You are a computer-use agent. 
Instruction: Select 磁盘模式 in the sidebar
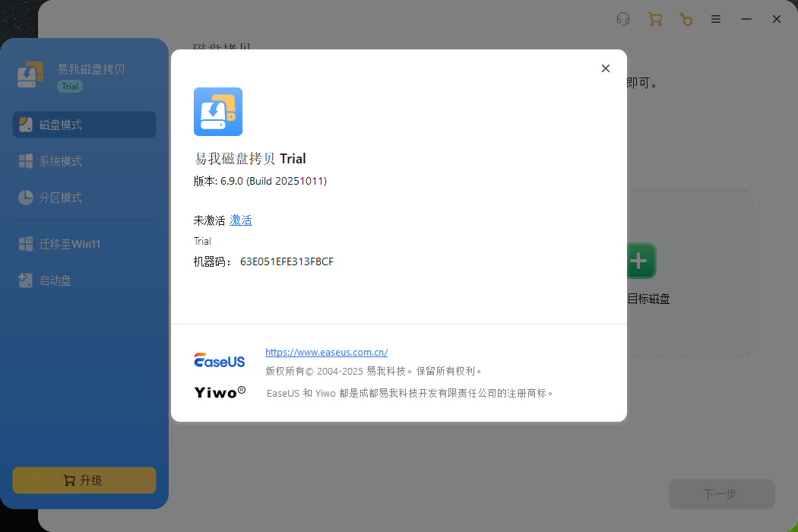(x=84, y=125)
